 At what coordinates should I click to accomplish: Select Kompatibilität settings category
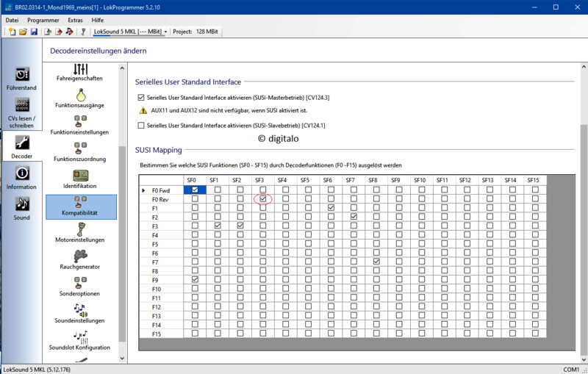tap(81, 207)
